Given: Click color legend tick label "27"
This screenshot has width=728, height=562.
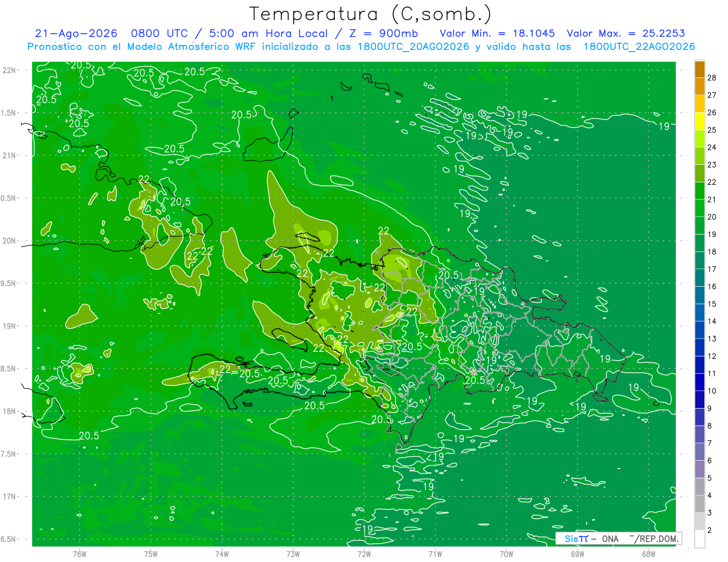Looking at the screenshot, I should tap(712, 95).
